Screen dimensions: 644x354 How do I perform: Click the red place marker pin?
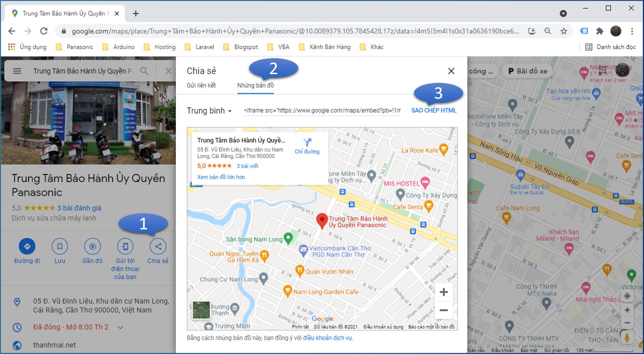(322, 221)
